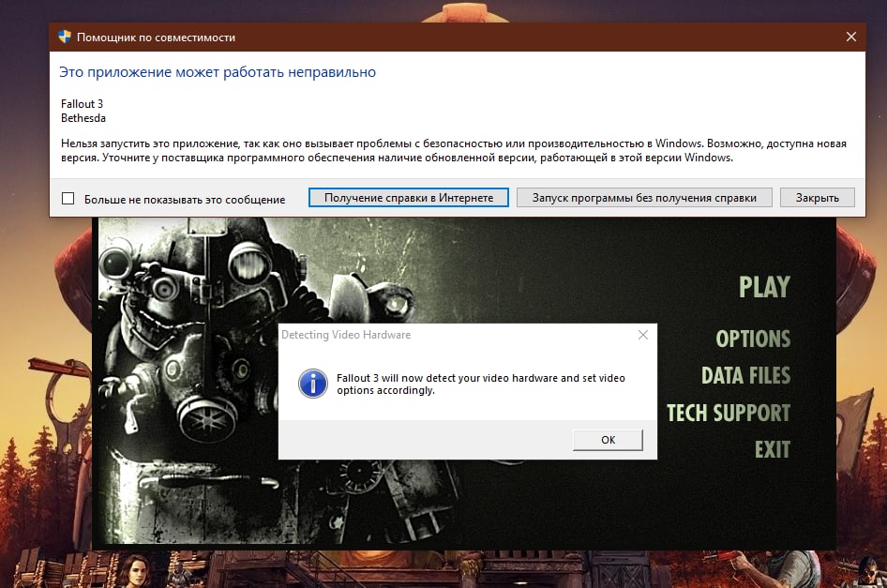Select PLAY in Fallout 3 launcher
Screen dimensions: 887x588
tap(764, 287)
